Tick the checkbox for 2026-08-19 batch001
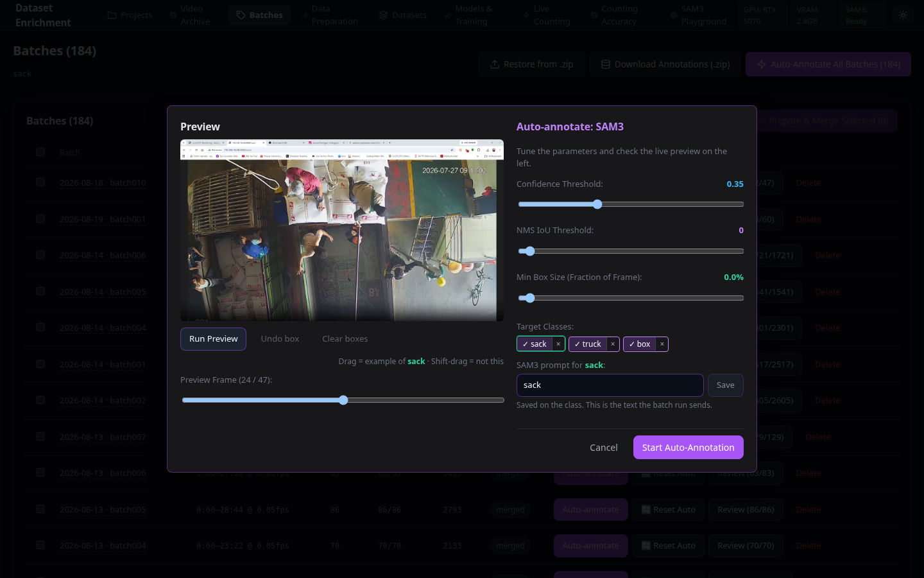This screenshot has width=924, height=578. point(40,218)
